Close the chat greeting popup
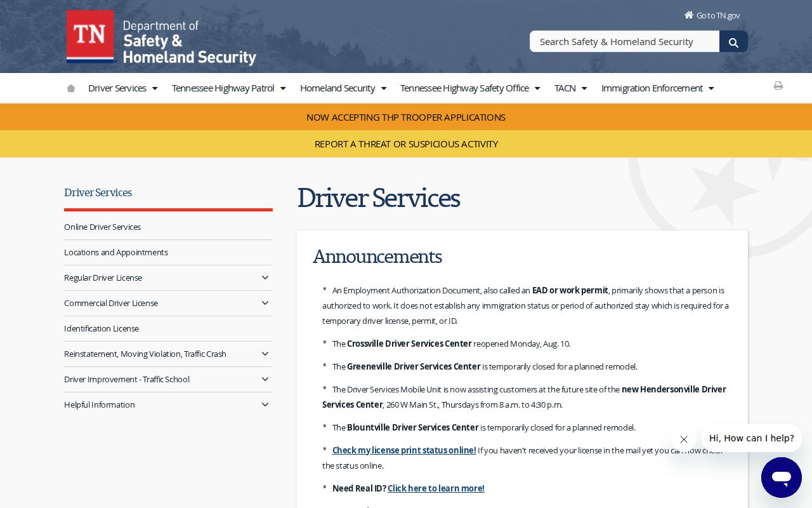Viewport: 812px width, 508px height. (x=683, y=439)
